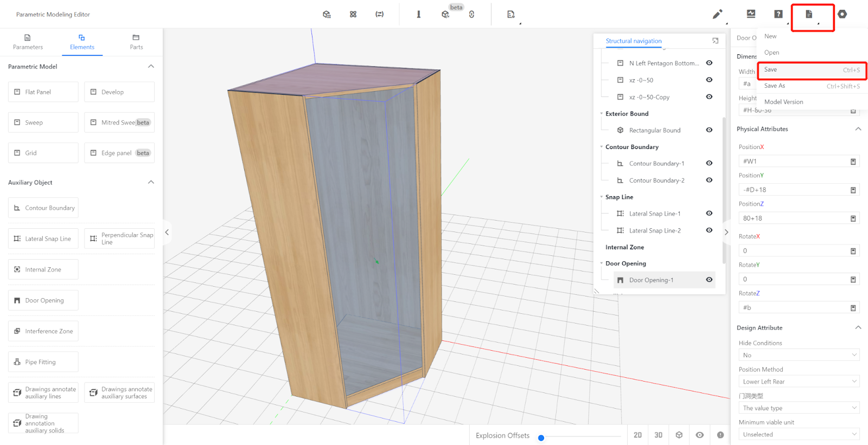Viewport: 868px width, 445px height.
Task: Switch to the Parameters tab
Action: pos(28,42)
